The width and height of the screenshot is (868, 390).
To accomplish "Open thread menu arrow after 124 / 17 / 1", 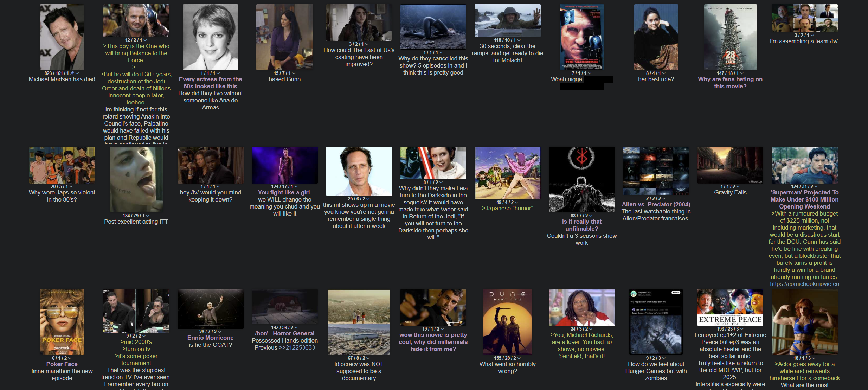I will [x=296, y=186].
